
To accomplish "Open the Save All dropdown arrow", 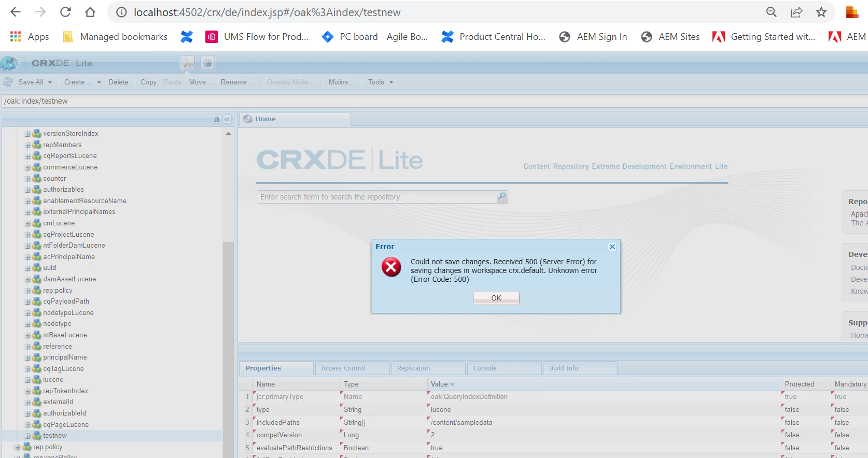I will pos(50,82).
